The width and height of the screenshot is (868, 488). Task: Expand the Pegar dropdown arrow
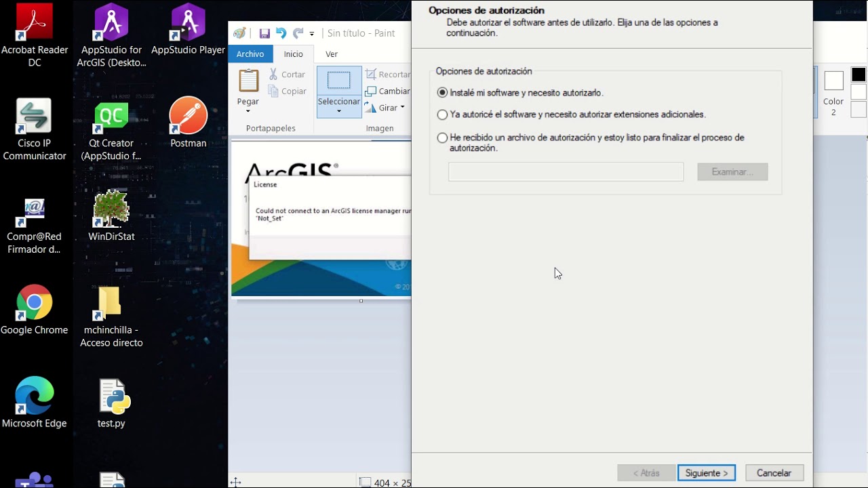pos(248,111)
